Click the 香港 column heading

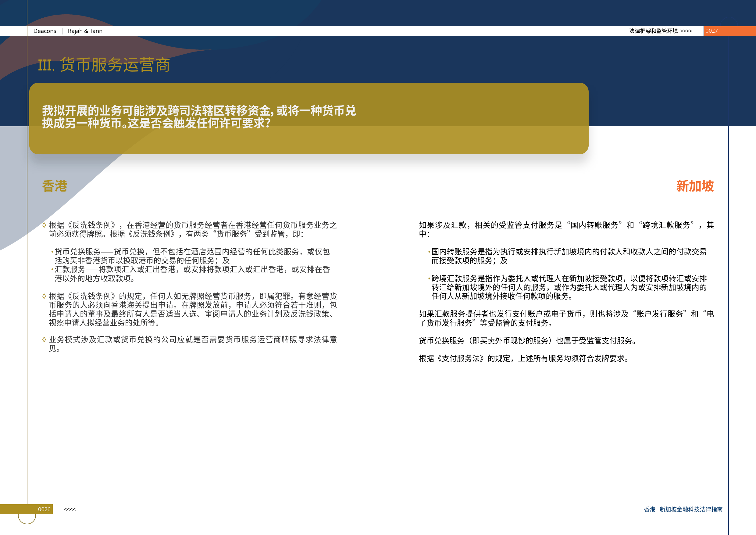click(x=55, y=186)
